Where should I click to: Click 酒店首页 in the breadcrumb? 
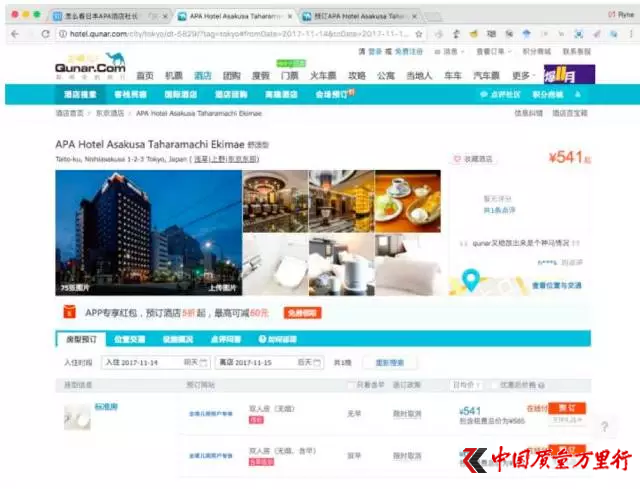tap(69, 113)
